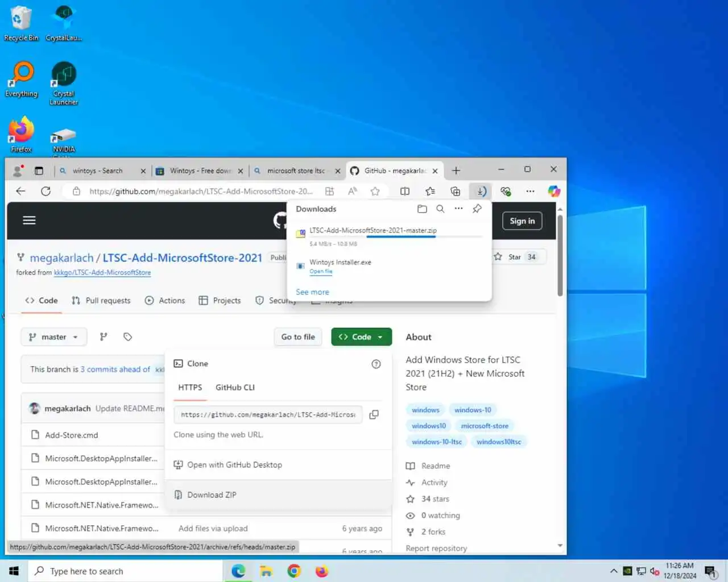Select the Code repository tab
The height and width of the screenshot is (582, 728).
click(42, 301)
